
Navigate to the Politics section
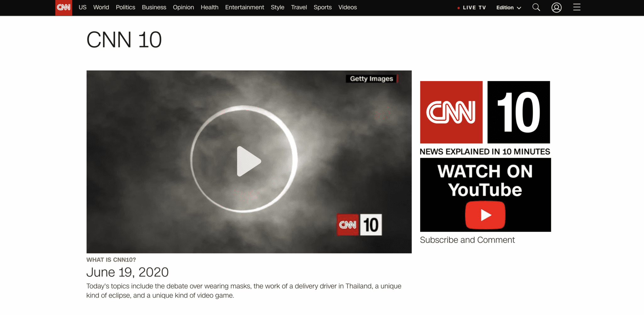[x=125, y=7]
